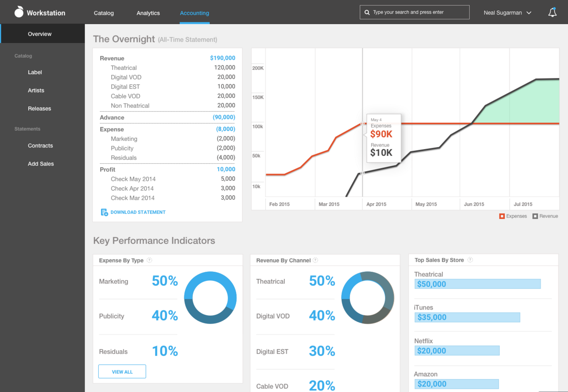The height and width of the screenshot is (392, 568).
Task: Expand the Neal Sugarman user dropdown
Action: coord(507,13)
